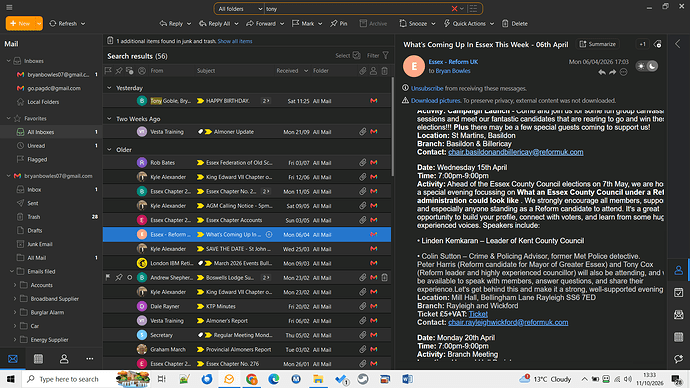This screenshot has height=388, width=690.
Task: Open Rob Bates Essex Federation email
Action: click(x=247, y=163)
